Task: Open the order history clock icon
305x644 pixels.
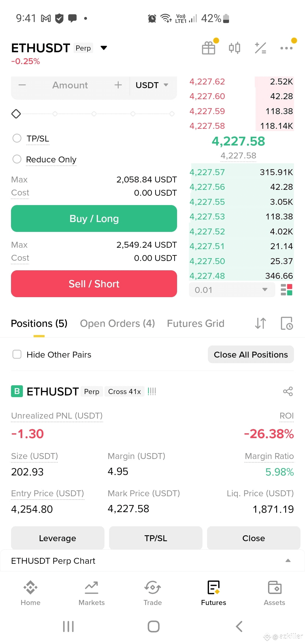Action: point(287,323)
